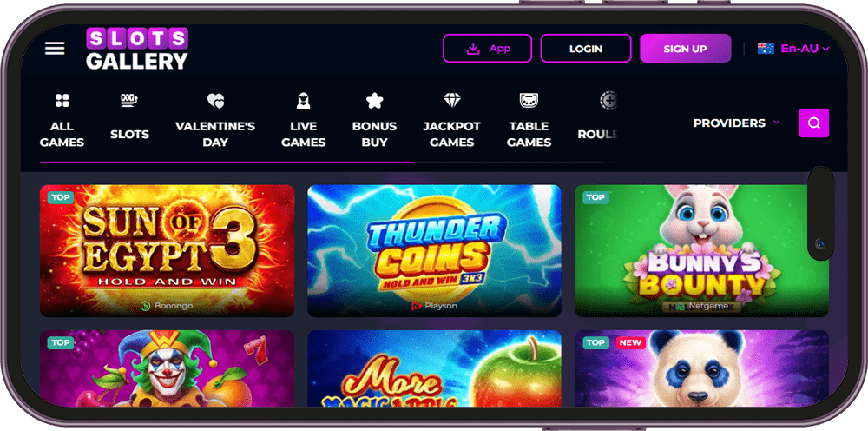
Task: Open the En-AU language selector
Action: (805, 48)
